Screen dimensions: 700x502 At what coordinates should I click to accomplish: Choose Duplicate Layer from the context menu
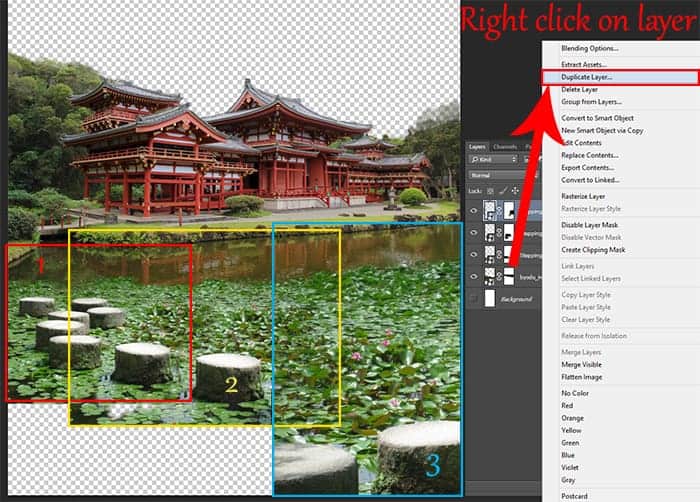[620, 77]
